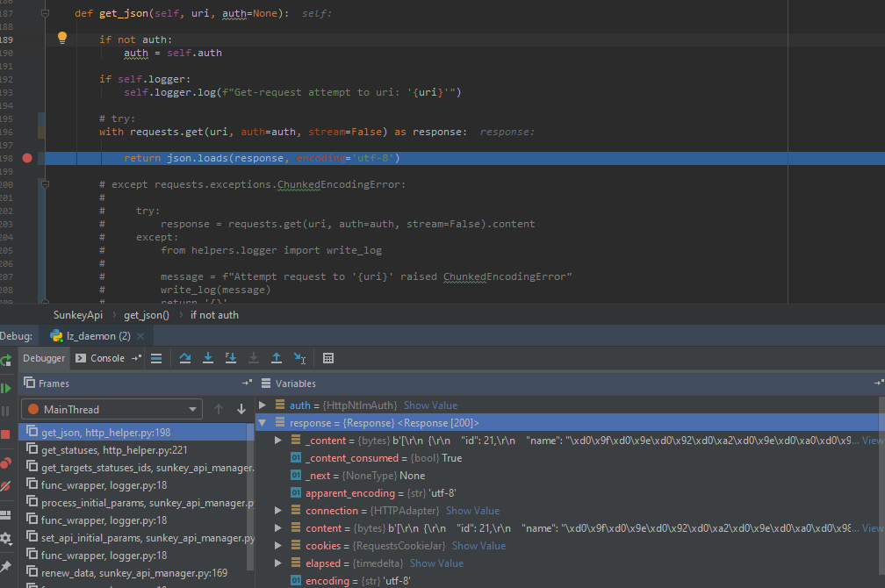Image resolution: width=885 pixels, height=588 pixels.
Task: Click 'if not auth' breadcrumb
Action: coord(214,315)
